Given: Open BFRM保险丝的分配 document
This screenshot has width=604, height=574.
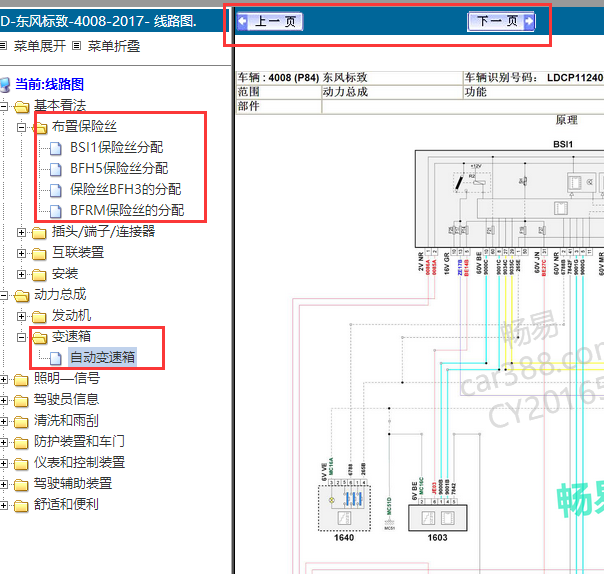Looking at the screenshot, I should (127, 210).
